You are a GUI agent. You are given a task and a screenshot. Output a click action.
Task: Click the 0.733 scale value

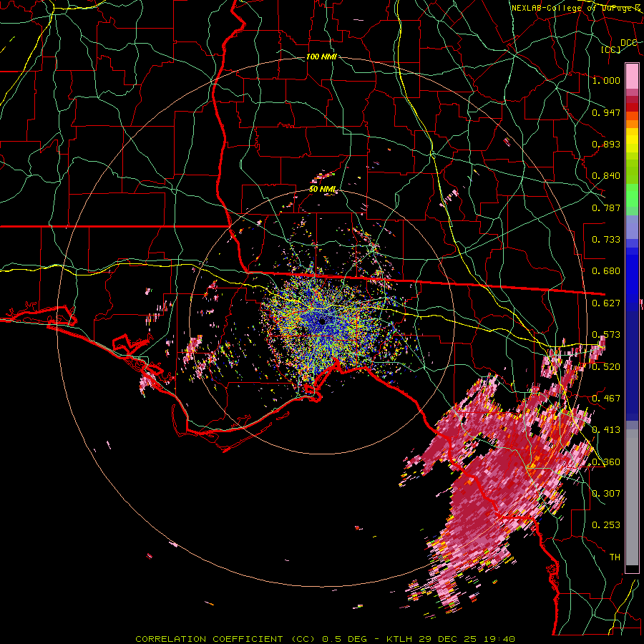coord(606,240)
